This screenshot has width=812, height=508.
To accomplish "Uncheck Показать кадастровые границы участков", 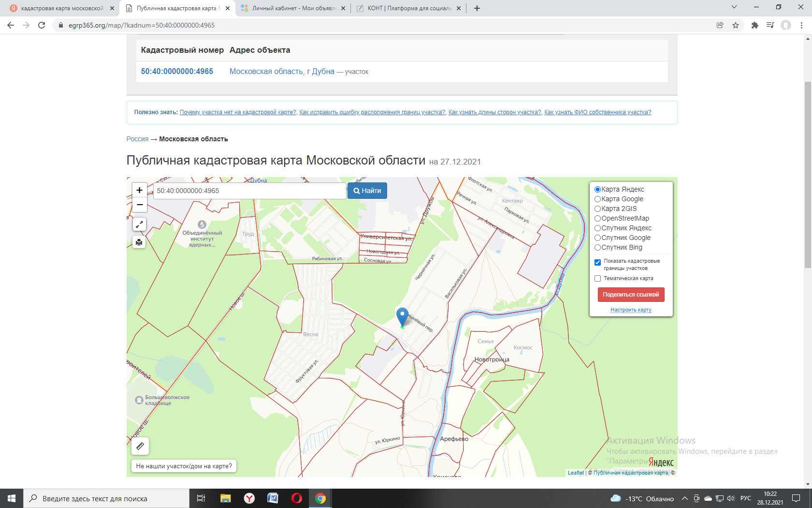I will (x=597, y=262).
